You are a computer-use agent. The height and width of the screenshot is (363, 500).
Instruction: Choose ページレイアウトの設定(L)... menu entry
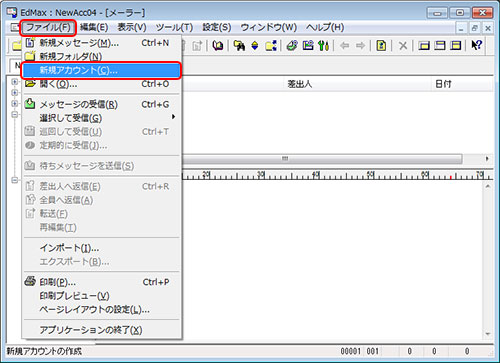coord(102,309)
